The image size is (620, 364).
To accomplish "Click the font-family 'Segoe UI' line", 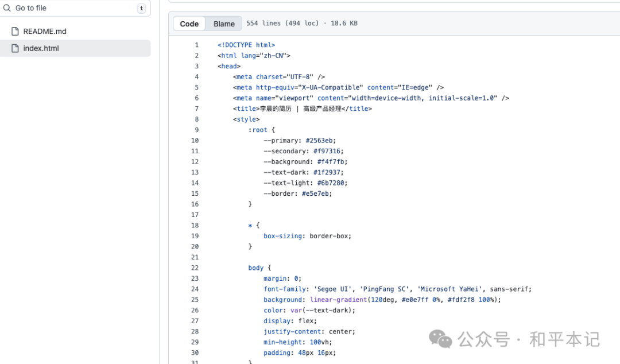I will pyautogui.click(x=397, y=289).
